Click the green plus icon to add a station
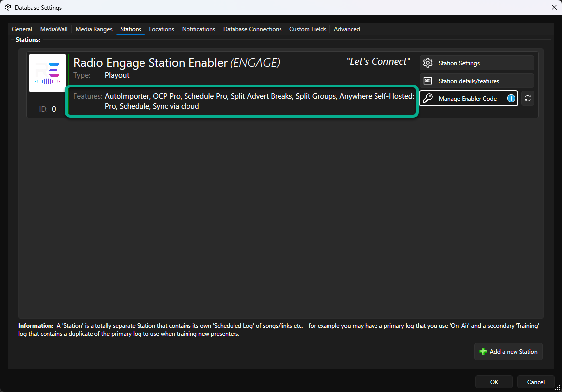Image resolution: width=562 pixels, height=392 pixels. 483,351
